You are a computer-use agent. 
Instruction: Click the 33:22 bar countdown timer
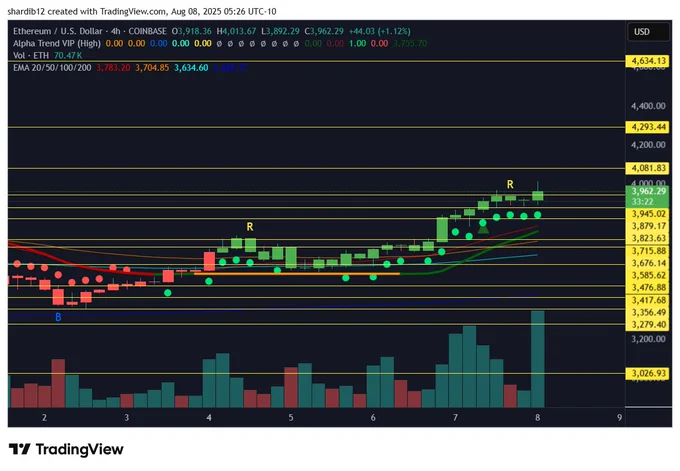click(x=642, y=202)
